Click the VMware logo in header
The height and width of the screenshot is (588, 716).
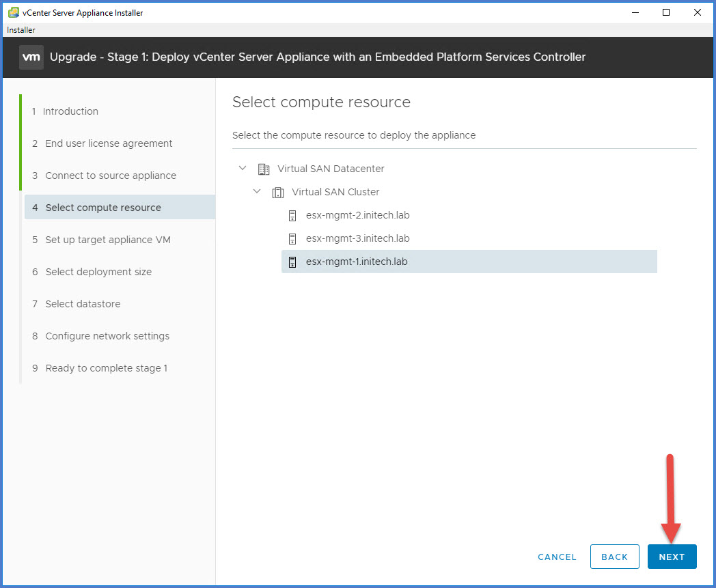(31, 57)
